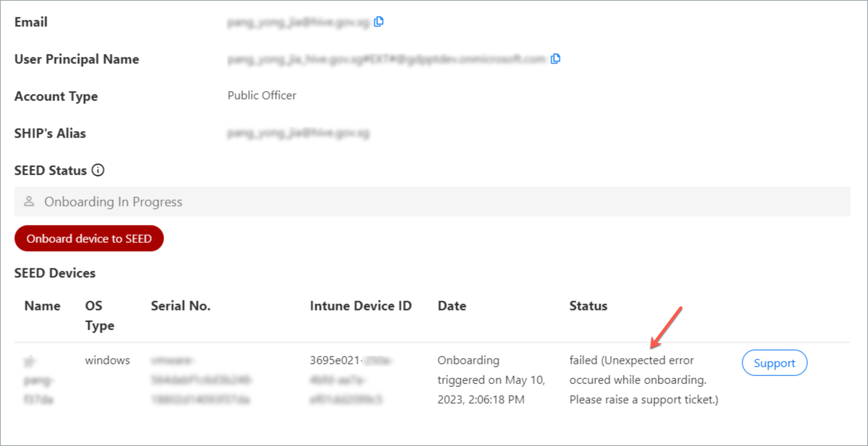Click the Onboard device to SEED button
Viewport: 868px width, 446px height.
89,238
